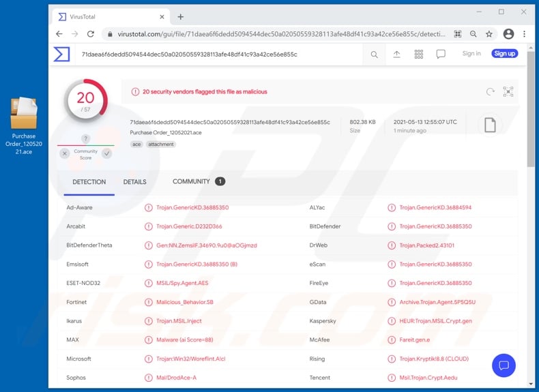
Task: Click the Trojan.MSIL.Inject Ikarus result
Action: point(179,321)
